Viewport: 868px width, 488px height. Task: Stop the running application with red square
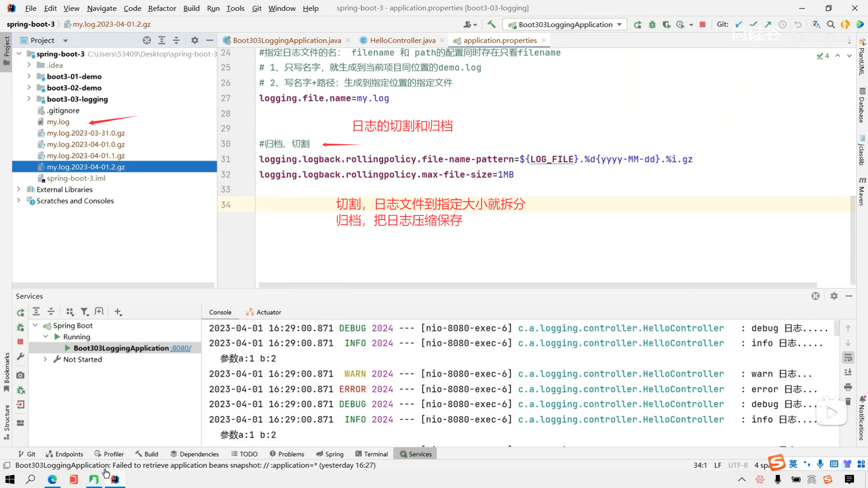pyautogui.click(x=703, y=24)
